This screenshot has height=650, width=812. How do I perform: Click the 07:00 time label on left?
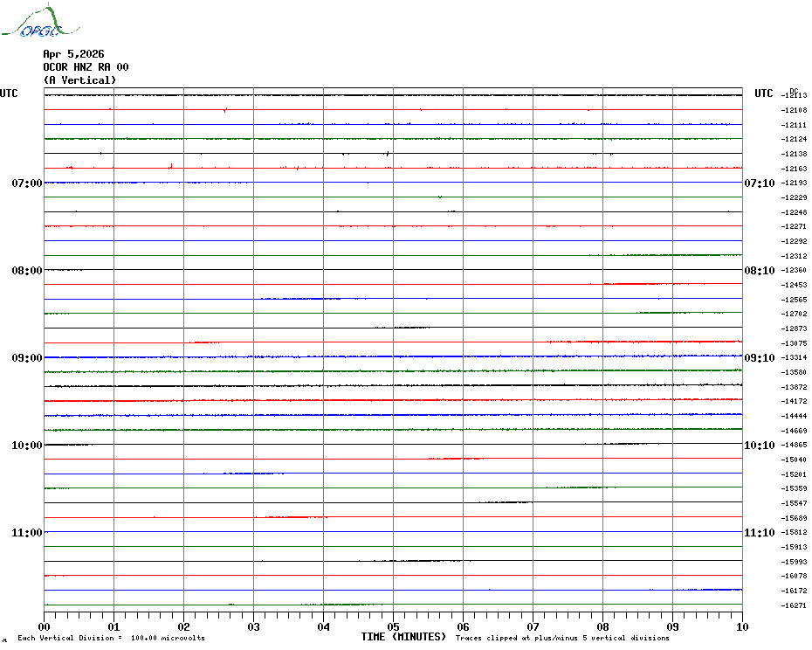tap(27, 183)
